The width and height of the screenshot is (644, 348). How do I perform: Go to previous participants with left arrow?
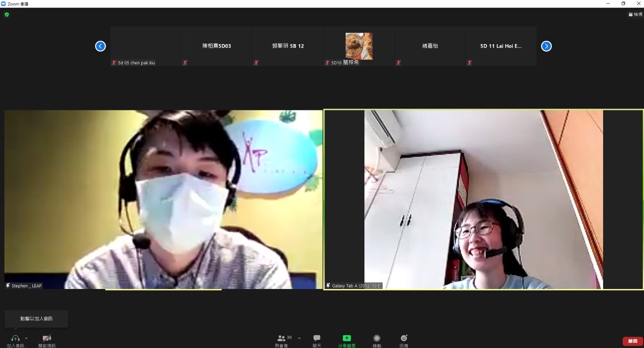pyautogui.click(x=100, y=46)
